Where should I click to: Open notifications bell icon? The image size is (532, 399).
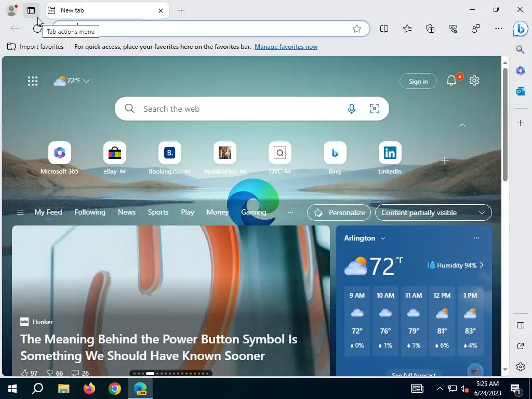(x=451, y=81)
